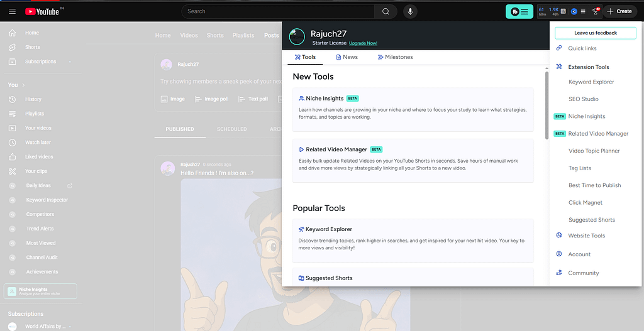644x331 pixels.
Task: Open the YouTube hamburger guide menu
Action: 13,11
